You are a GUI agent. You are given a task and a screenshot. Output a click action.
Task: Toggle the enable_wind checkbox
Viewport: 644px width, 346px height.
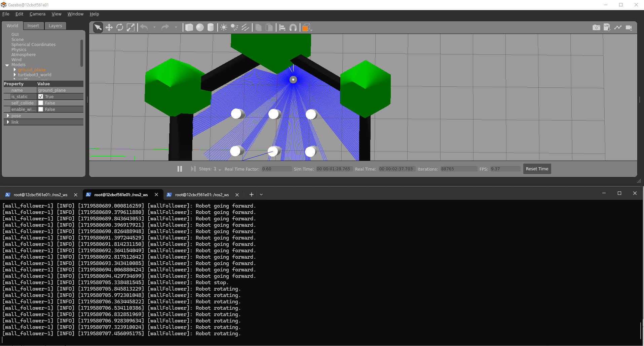(41, 109)
